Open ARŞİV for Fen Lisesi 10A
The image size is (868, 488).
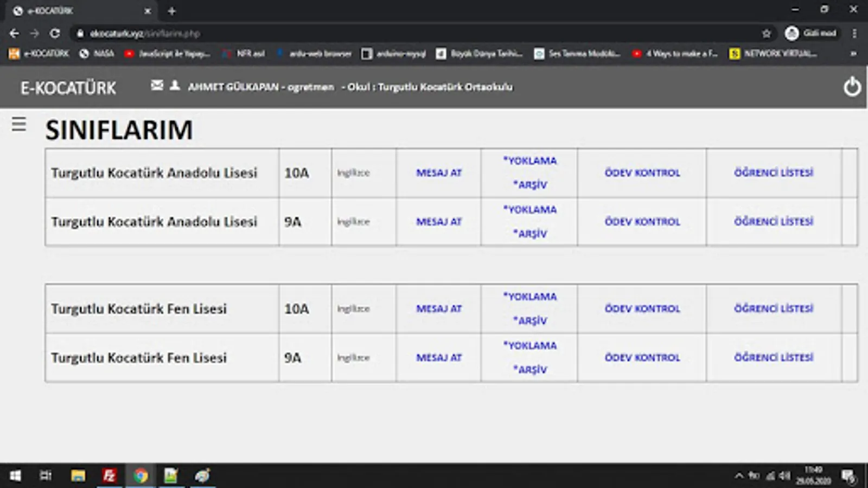tap(530, 320)
